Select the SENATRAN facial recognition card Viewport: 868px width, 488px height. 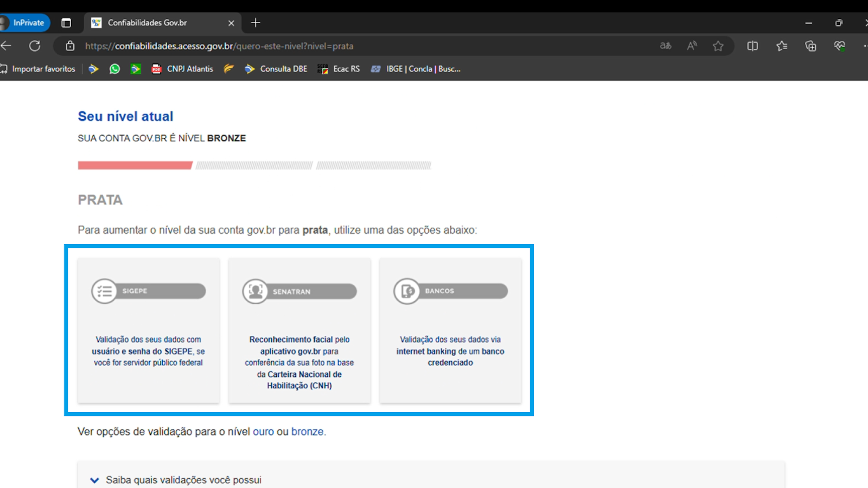click(x=299, y=330)
